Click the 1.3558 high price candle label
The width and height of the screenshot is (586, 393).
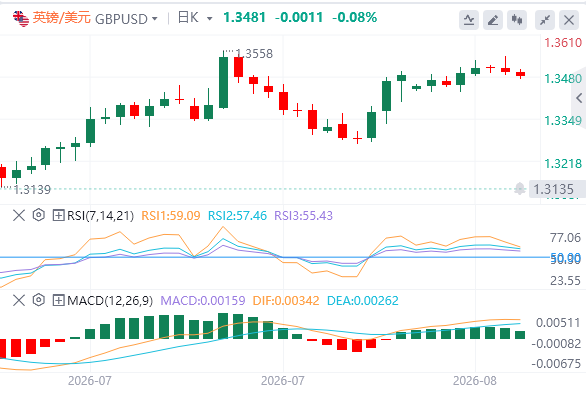click(x=254, y=54)
